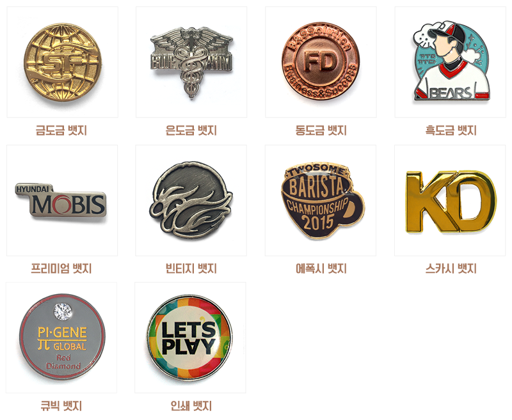This screenshot has height=420, width=512.
Task: Open the BEARS baseball player badge image
Action: [x=451, y=62]
